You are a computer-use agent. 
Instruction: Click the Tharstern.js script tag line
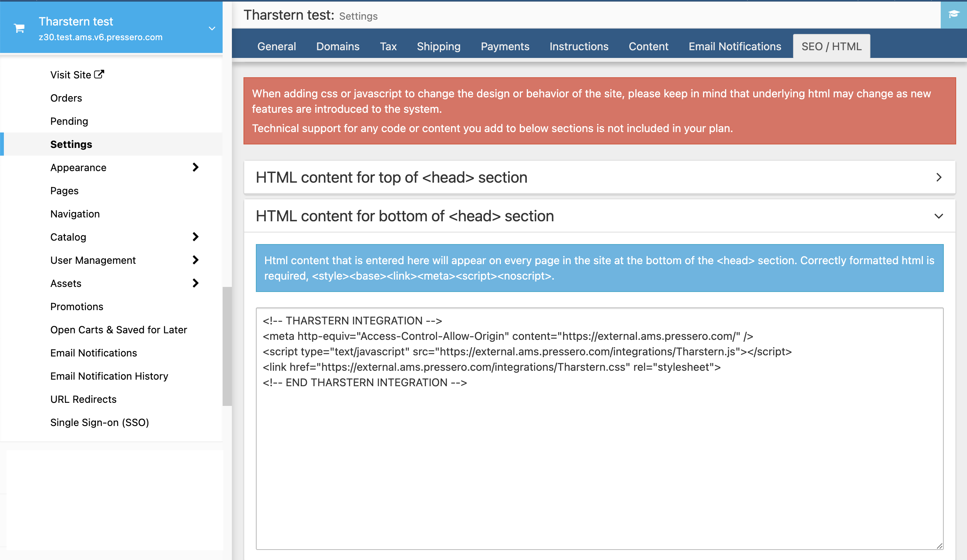[527, 351]
